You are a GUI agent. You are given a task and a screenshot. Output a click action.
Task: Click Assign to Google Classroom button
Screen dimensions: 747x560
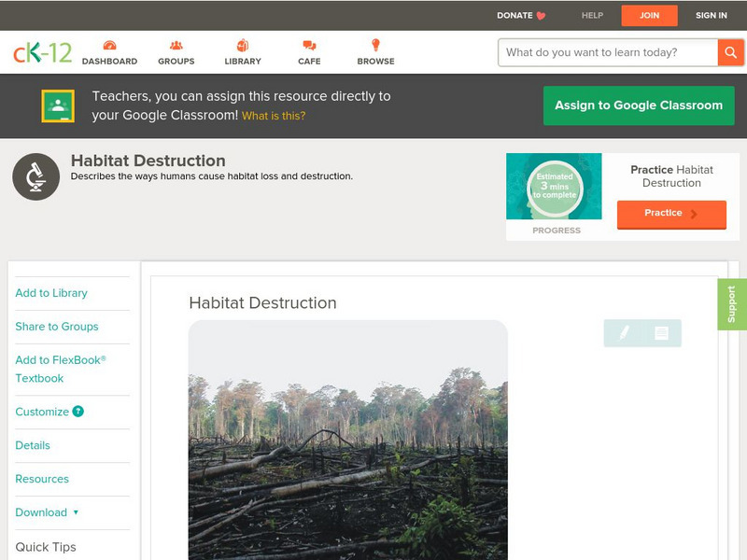[639, 105]
